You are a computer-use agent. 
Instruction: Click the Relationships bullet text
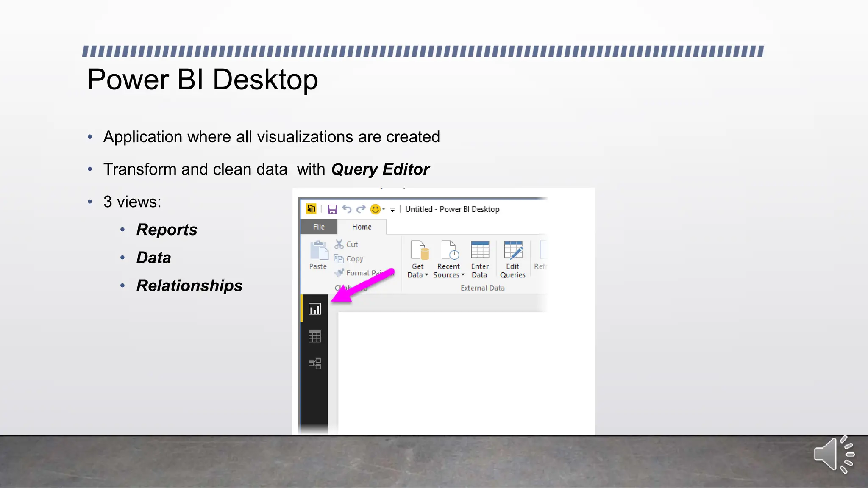click(189, 286)
